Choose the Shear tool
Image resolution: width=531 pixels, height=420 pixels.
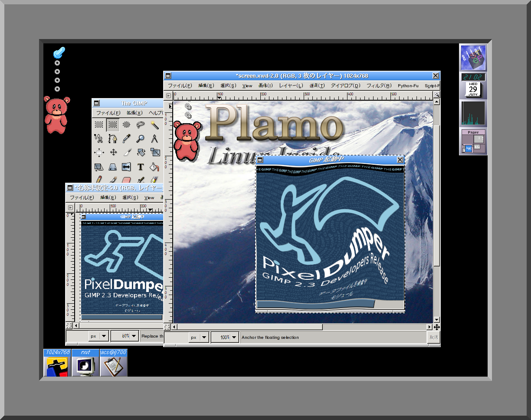99,167
